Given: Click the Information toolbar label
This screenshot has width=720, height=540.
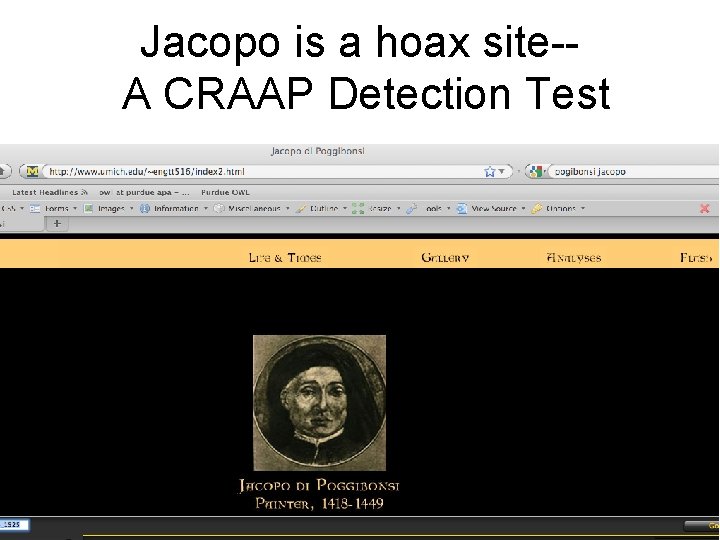Looking at the screenshot, I should click(x=176, y=208).
